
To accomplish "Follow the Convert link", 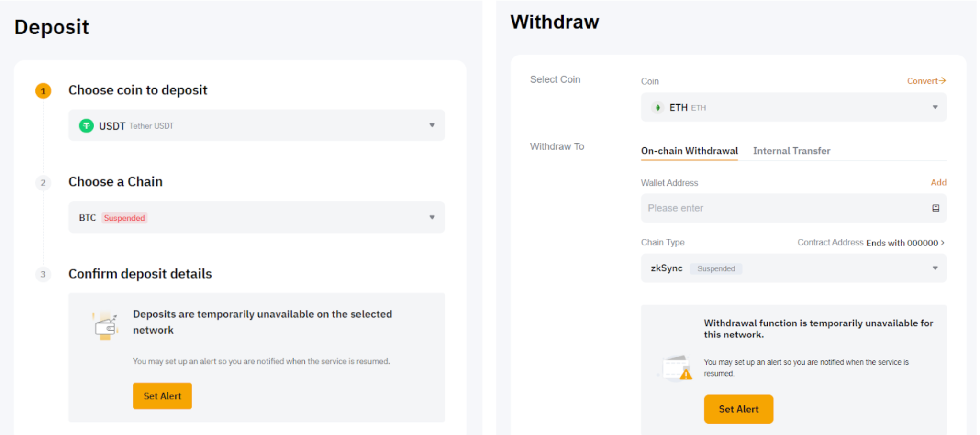I will [x=926, y=81].
